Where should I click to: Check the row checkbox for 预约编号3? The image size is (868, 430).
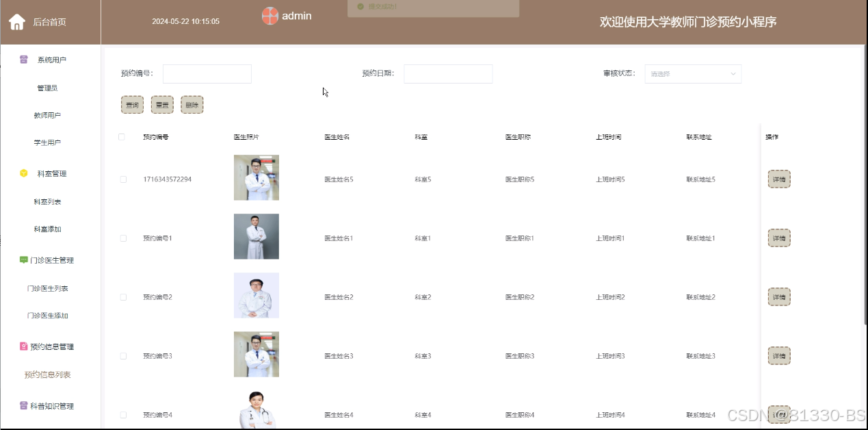pyautogui.click(x=123, y=356)
